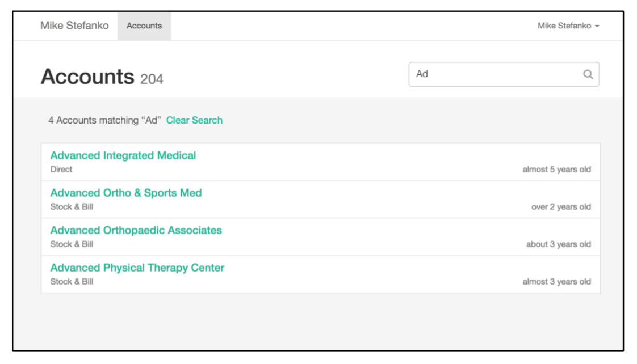Click the Direct label under Advanced Integrated Medical
This screenshot has height=364, width=637.
coord(61,170)
